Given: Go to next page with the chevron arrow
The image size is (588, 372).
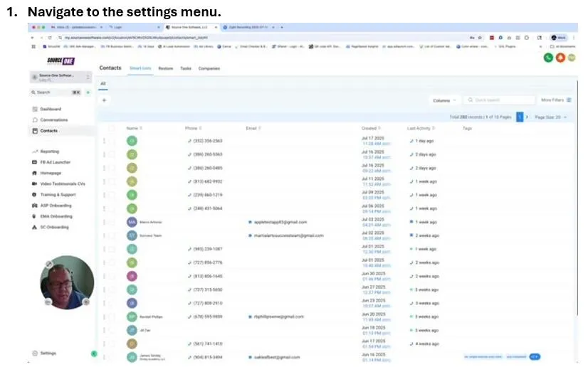Looking at the screenshot, I should 527,117.
